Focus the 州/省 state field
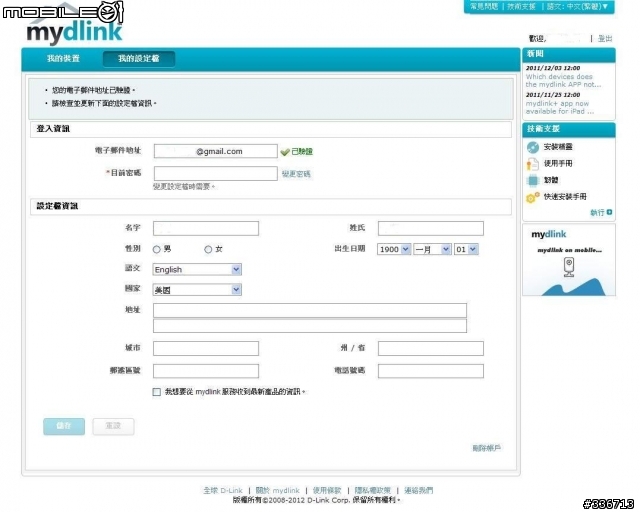 431,348
